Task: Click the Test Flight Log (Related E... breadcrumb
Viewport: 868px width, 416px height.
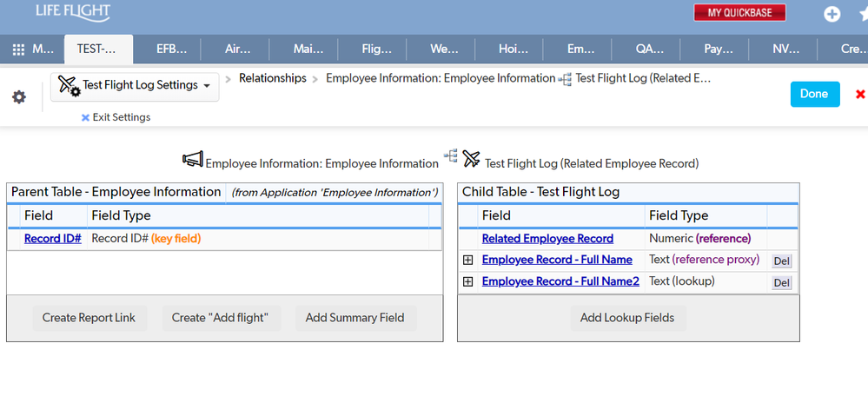Action: click(643, 78)
